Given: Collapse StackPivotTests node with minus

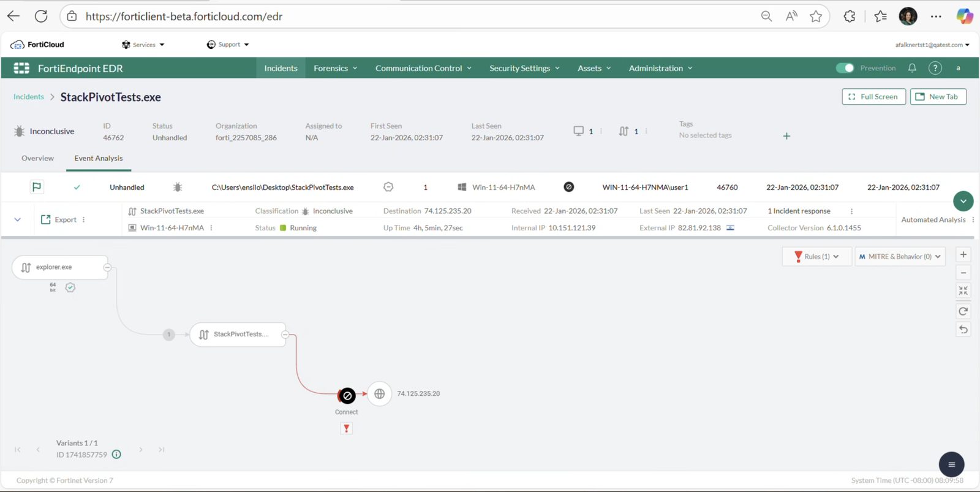Looking at the screenshot, I should coord(285,335).
